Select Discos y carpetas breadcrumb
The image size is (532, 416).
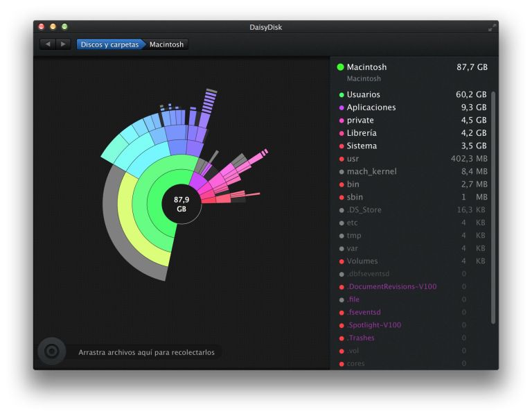coord(109,44)
